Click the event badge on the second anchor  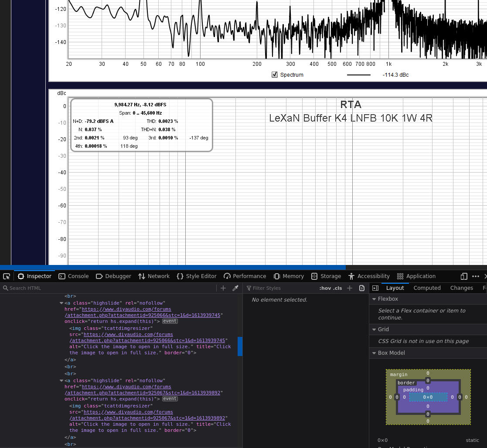tap(170, 399)
